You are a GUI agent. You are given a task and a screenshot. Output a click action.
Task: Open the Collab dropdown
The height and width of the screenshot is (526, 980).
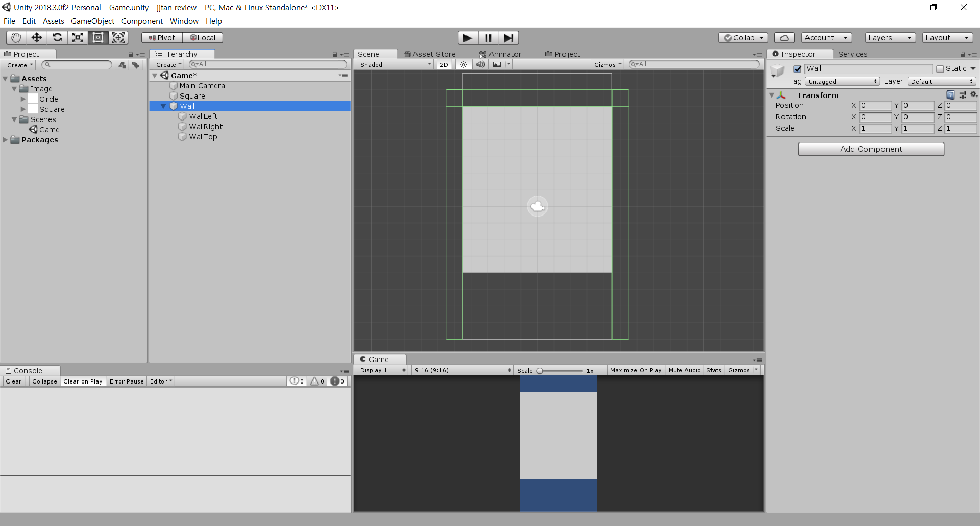[x=743, y=38]
